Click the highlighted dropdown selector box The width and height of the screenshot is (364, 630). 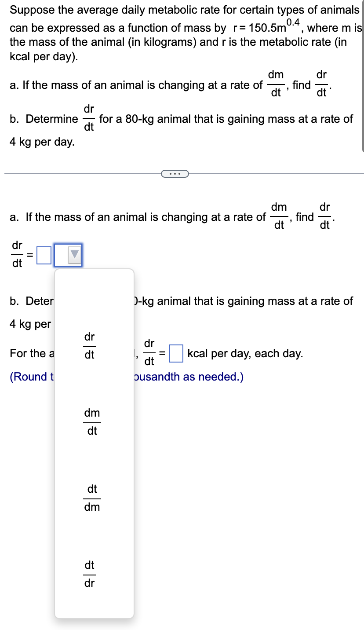pos(68,255)
